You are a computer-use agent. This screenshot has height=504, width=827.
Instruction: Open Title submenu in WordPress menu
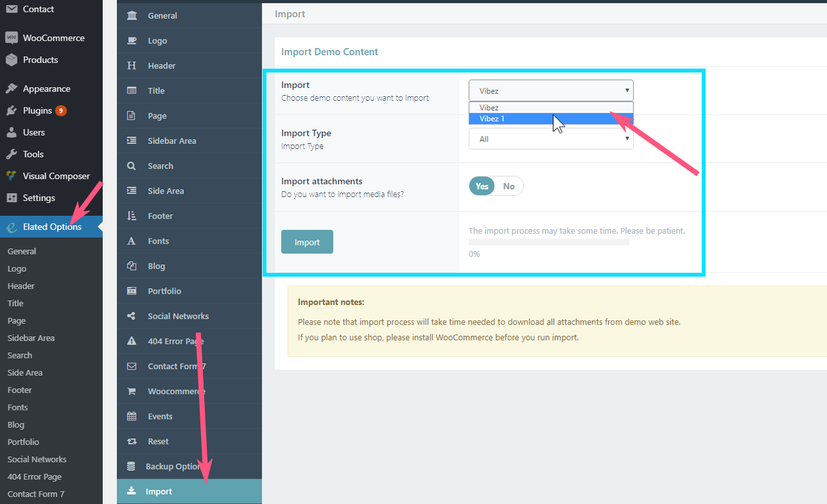click(16, 304)
